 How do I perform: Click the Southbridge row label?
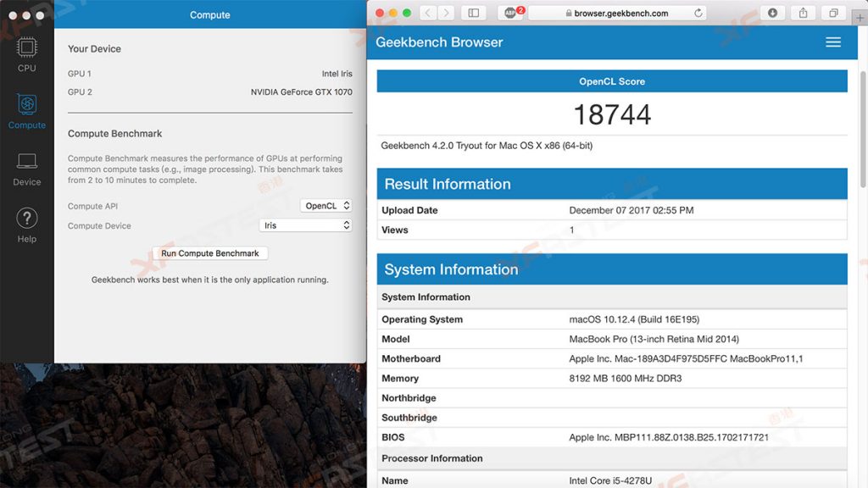(x=409, y=418)
